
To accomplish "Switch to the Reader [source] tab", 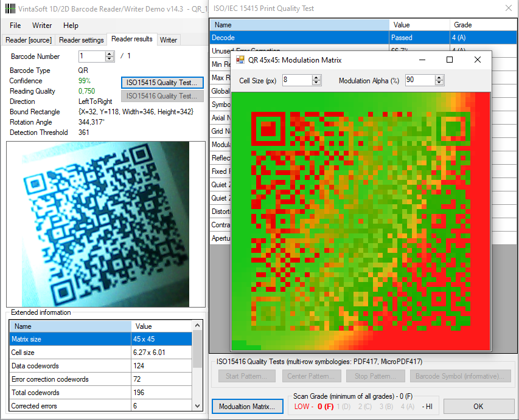I will [x=29, y=40].
